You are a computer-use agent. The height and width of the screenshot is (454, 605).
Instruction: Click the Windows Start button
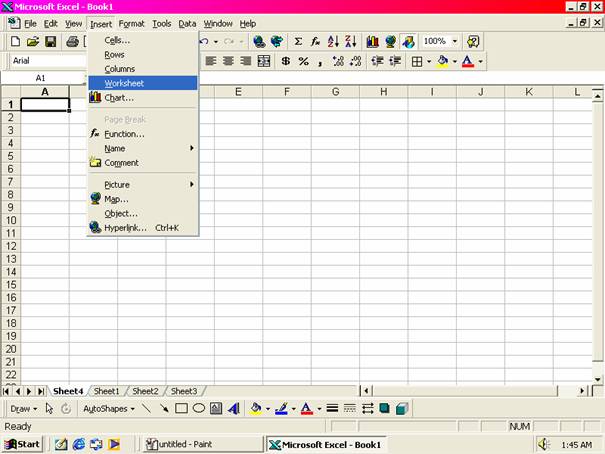(22, 443)
